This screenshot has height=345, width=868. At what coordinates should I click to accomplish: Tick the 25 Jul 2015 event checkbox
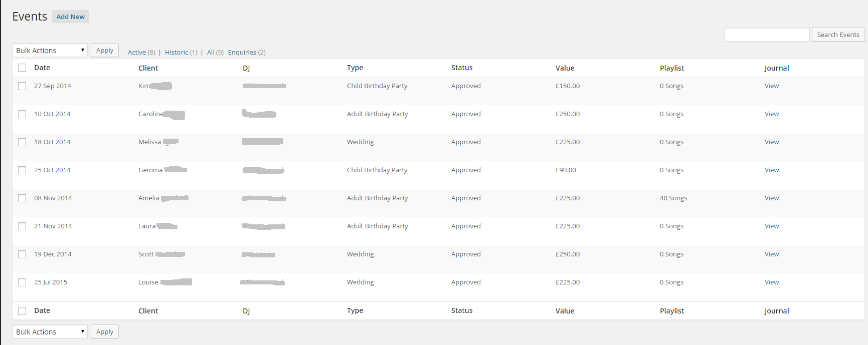coord(22,282)
